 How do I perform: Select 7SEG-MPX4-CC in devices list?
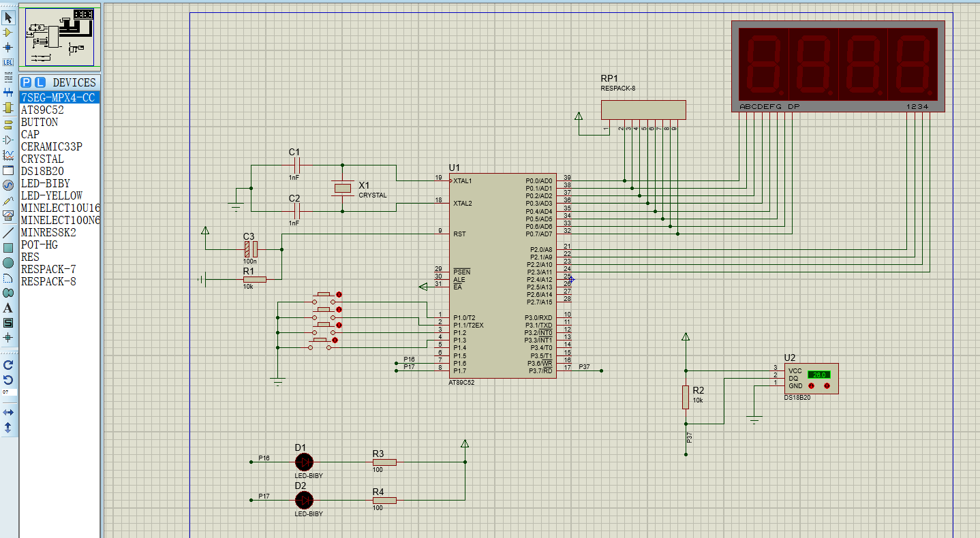pos(60,97)
